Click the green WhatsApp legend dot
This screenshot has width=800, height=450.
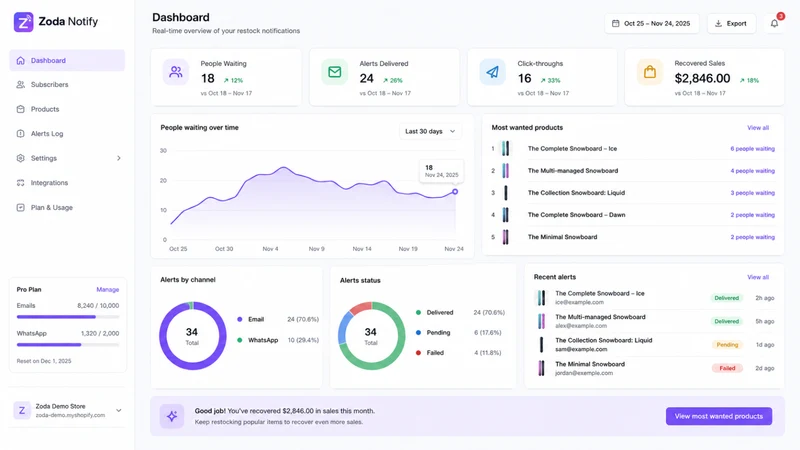coord(239,340)
